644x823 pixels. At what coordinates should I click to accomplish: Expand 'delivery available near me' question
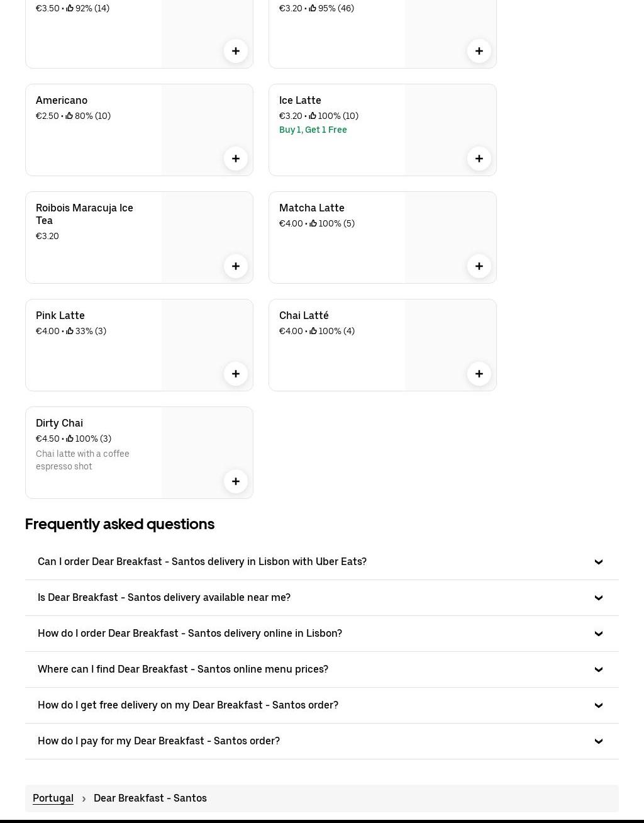(x=321, y=598)
